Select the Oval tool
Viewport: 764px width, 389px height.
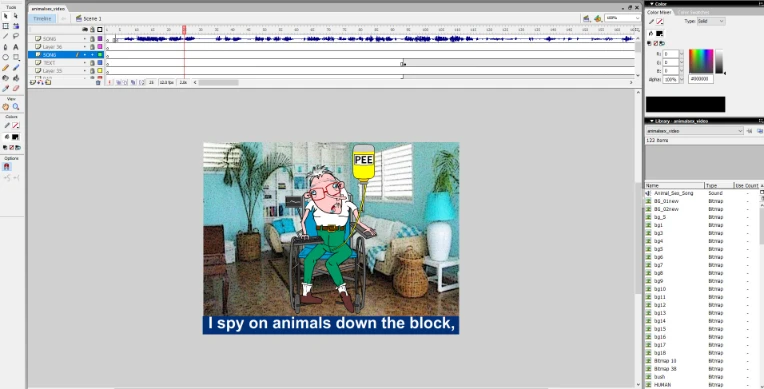coord(6,57)
